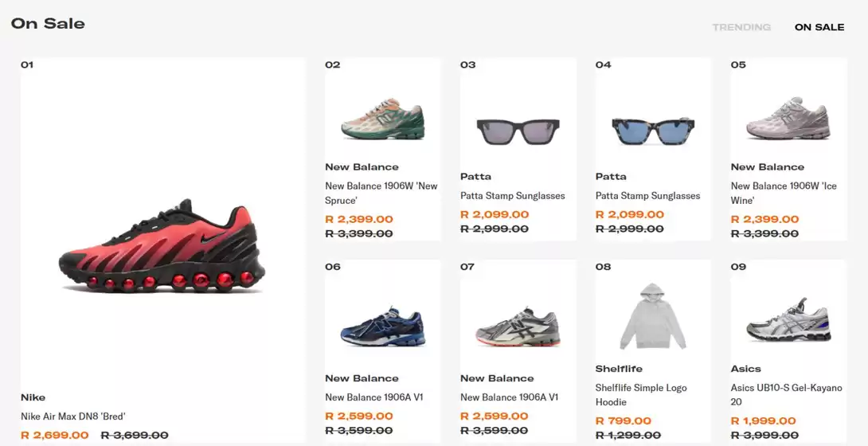
Task: Open the blue-lens Patta Stamp Sunglasses image
Action: point(653,130)
